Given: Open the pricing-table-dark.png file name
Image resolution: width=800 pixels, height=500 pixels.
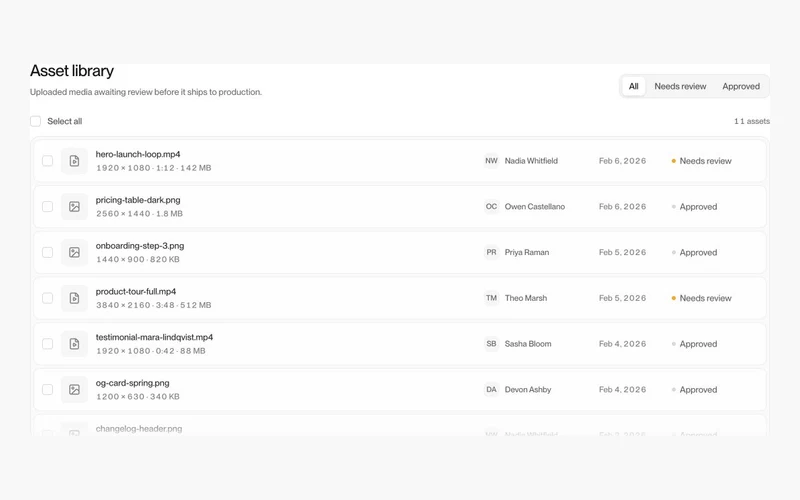Looking at the screenshot, I should 138,200.
